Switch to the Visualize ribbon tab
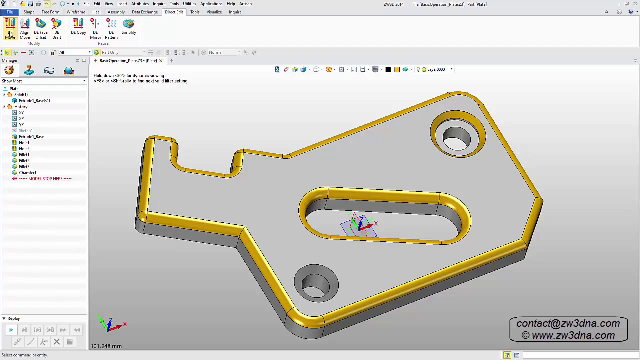Viewport: 640px width, 360px height. click(x=214, y=12)
